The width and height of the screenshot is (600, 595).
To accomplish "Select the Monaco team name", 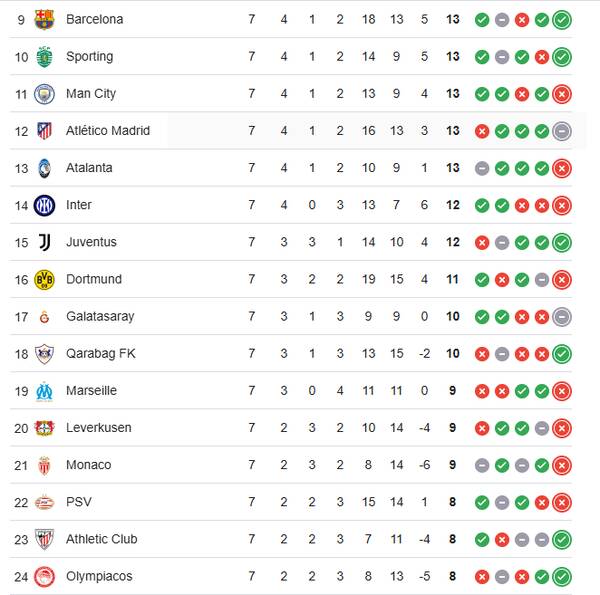I will [x=88, y=465].
